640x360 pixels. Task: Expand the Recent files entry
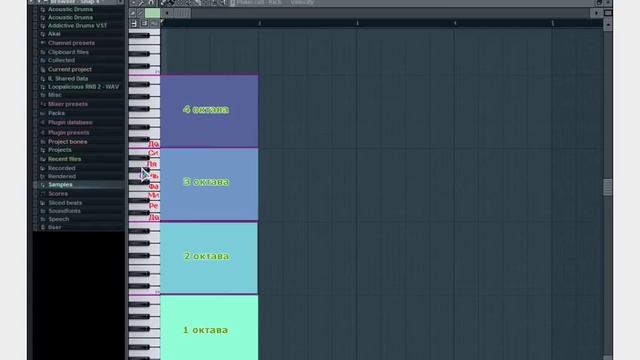[x=64, y=159]
